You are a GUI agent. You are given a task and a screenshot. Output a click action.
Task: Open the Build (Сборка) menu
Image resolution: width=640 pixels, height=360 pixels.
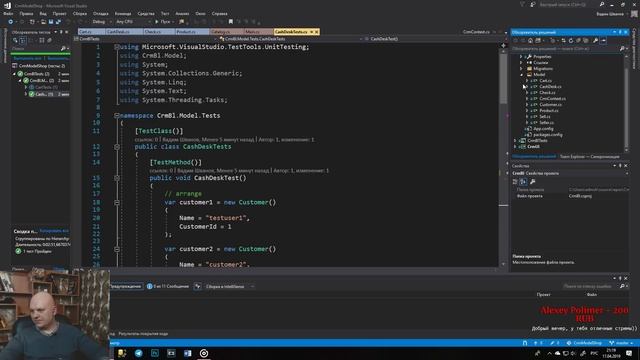click(80, 13)
